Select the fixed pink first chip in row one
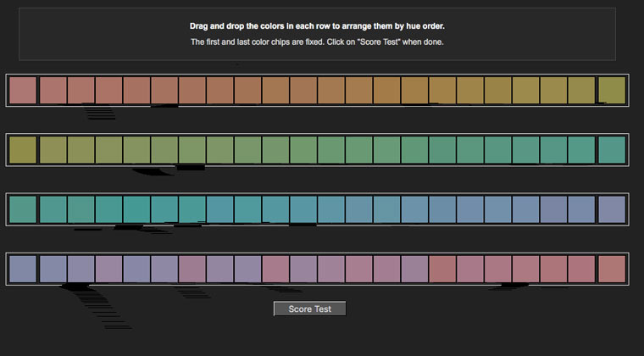 click(23, 91)
